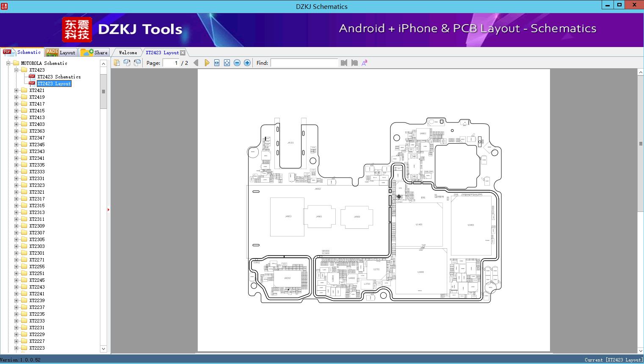Click PDF icon beside XT2423 Schematics
The image size is (644, 364).
[32, 77]
